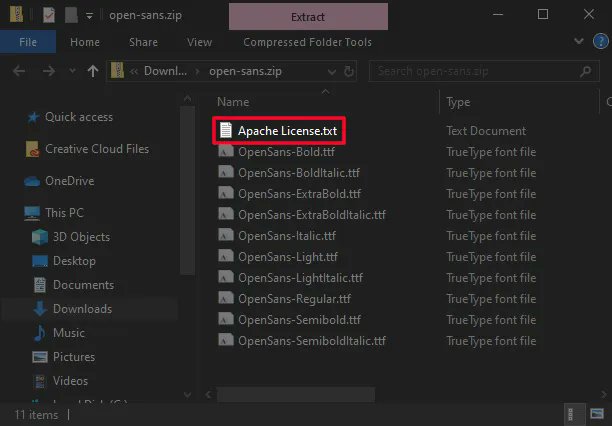Select OpenSans-ExtraBold.ttf file
Screen dimensions: 612x426
pos(299,194)
